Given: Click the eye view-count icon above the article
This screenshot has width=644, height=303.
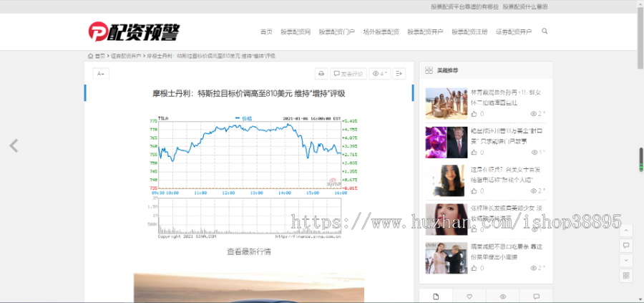Looking at the screenshot, I should coord(376,74).
